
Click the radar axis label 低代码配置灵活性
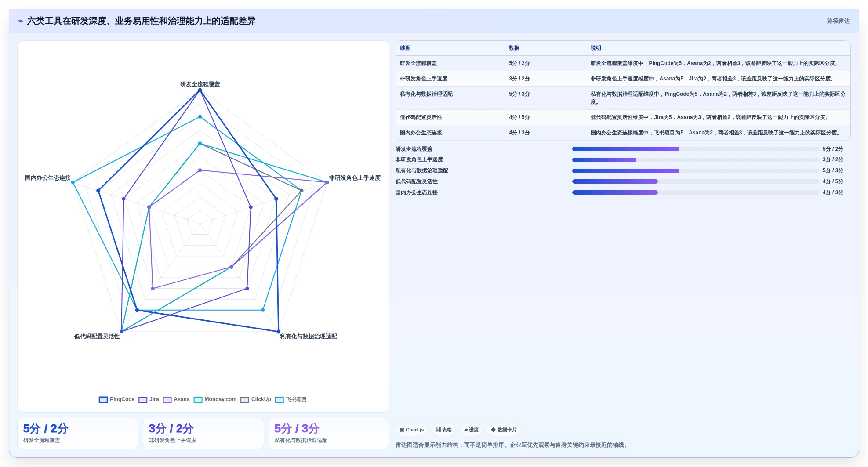[97, 337]
